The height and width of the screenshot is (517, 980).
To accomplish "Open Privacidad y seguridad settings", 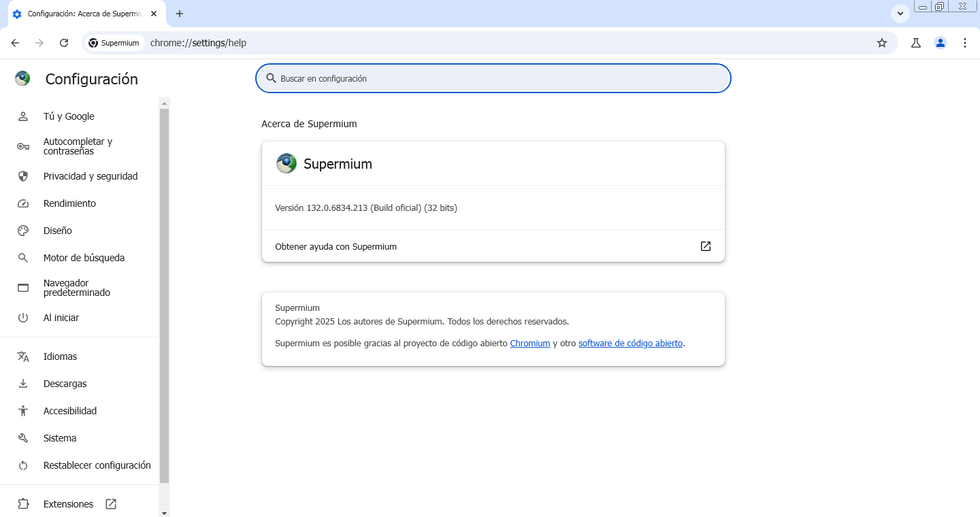I will click(x=90, y=176).
